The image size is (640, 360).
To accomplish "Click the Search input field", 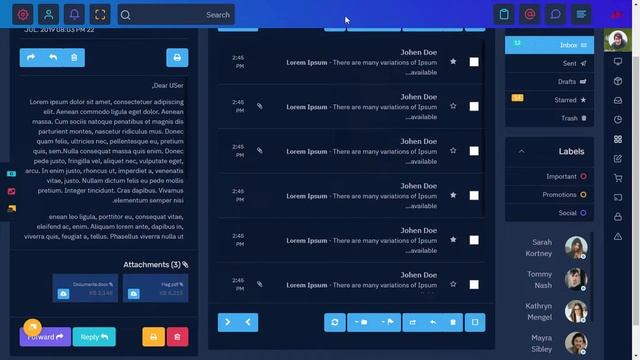I will (176, 15).
